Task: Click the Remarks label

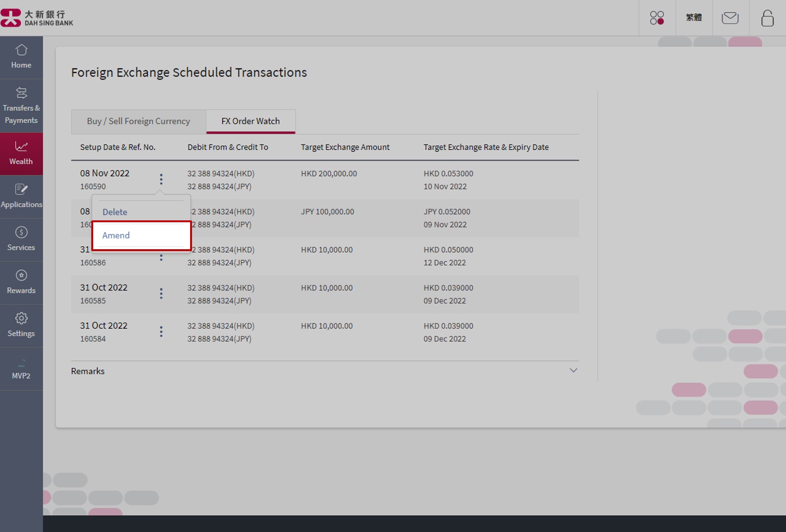Action: click(88, 371)
